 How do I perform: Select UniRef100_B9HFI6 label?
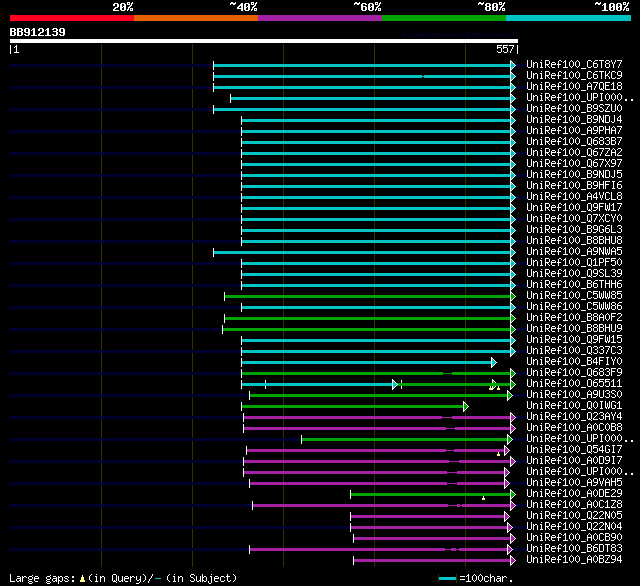pos(574,186)
